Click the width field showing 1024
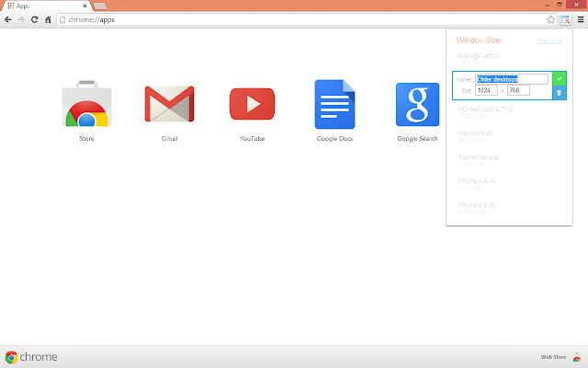Image resolution: width=588 pixels, height=368 pixels. pos(486,90)
